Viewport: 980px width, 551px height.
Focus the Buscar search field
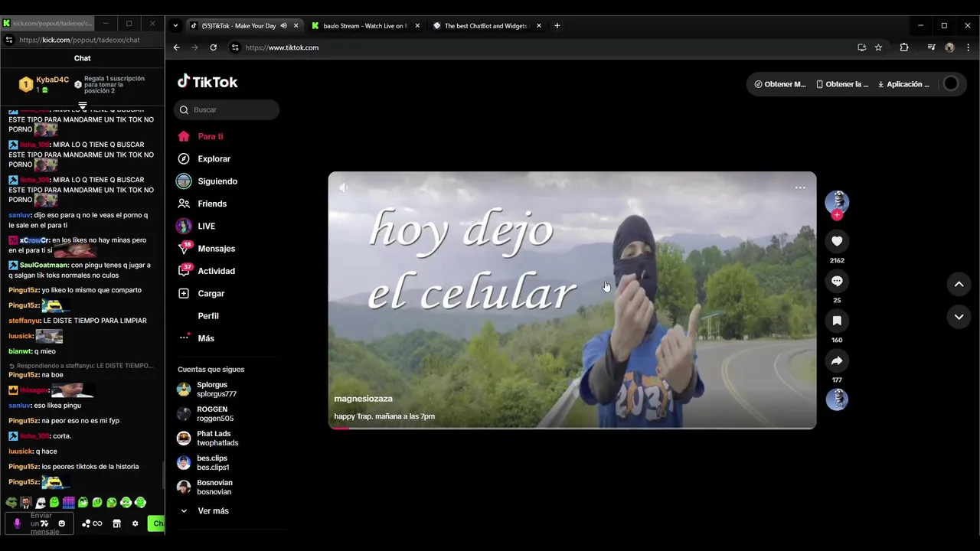[x=227, y=109]
